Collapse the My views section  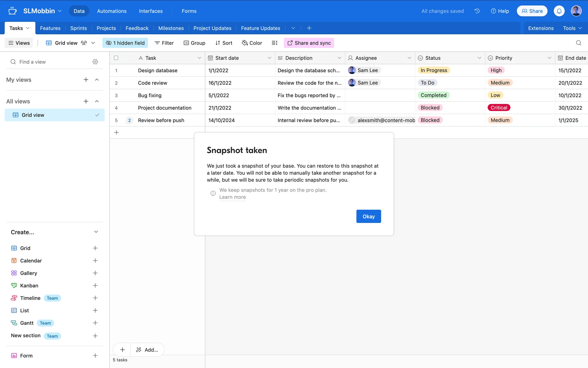(x=97, y=80)
